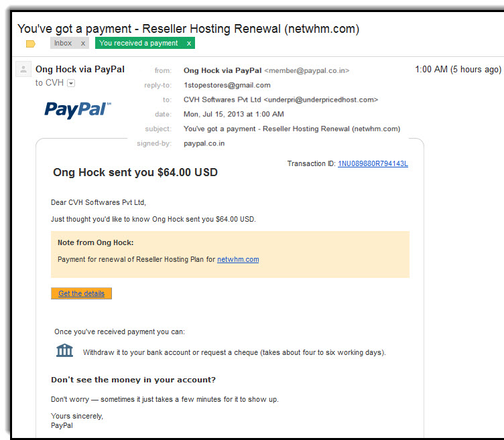Click the sender name 'Ong Hock via PayPal'
This screenshot has width=504, height=440.
(80, 70)
